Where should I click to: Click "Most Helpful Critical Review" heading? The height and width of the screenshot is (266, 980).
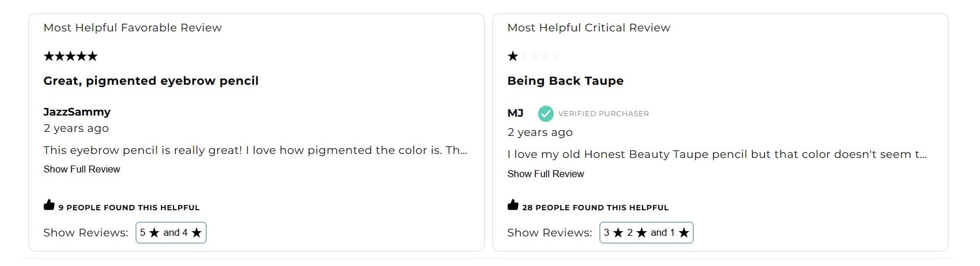click(589, 28)
